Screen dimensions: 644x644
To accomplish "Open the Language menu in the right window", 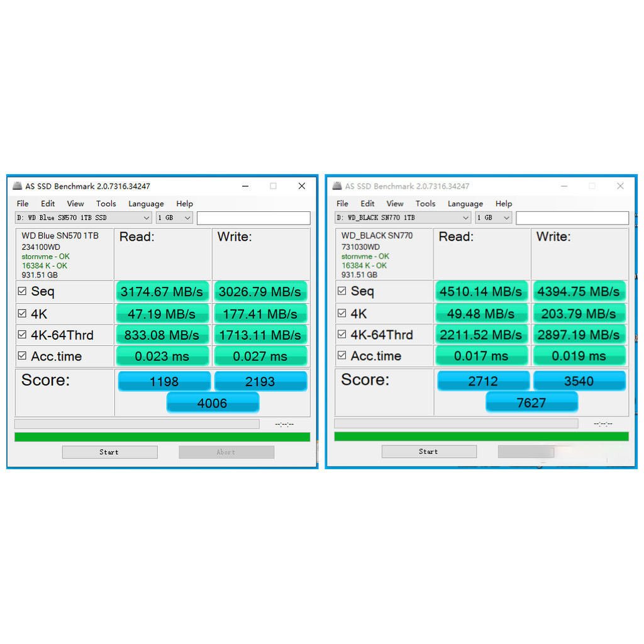I will point(465,204).
